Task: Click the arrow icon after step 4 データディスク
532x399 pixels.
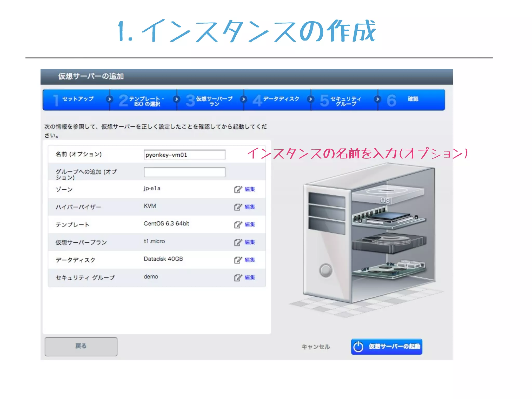Action: pos(310,99)
